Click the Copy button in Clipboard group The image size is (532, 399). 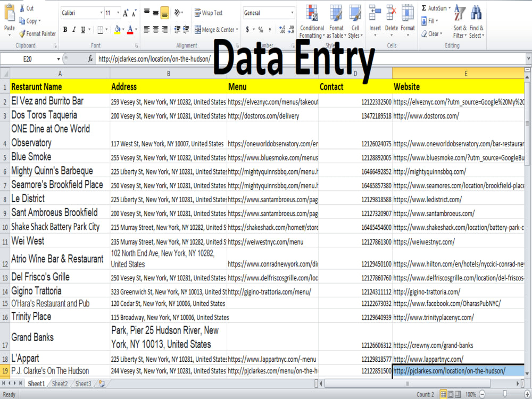29,21
